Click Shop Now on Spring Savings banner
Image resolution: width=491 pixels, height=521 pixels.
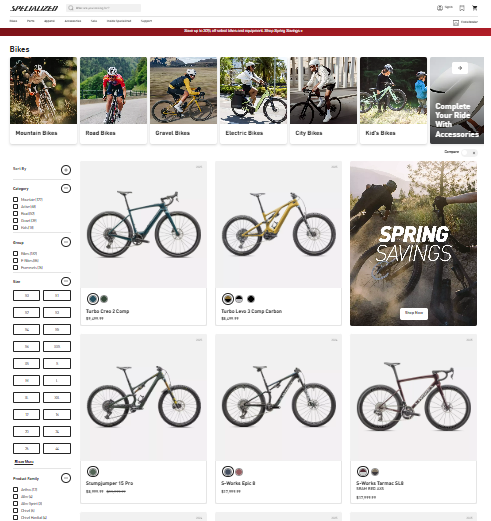[414, 313]
